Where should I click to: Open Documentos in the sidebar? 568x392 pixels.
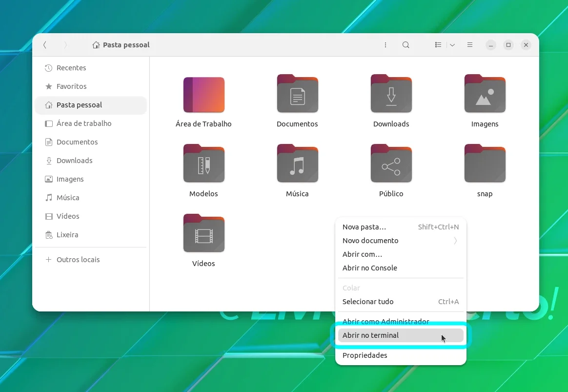[x=91, y=142]
